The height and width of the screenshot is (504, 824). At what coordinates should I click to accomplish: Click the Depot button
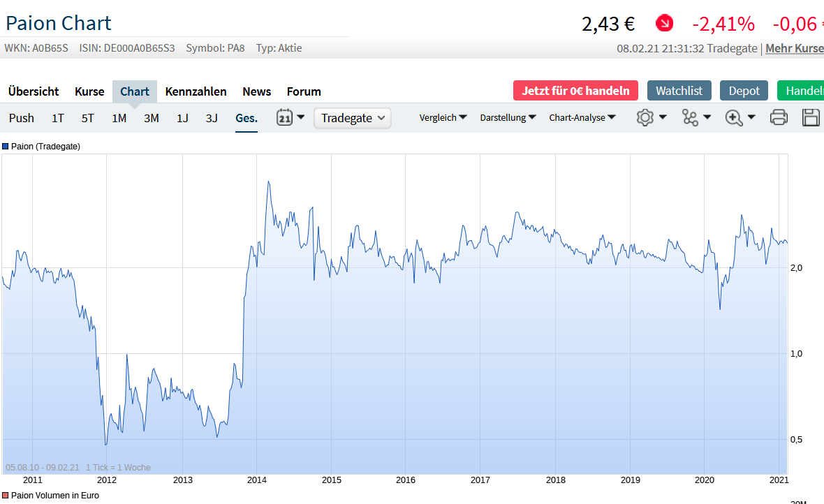pos(744,90)
